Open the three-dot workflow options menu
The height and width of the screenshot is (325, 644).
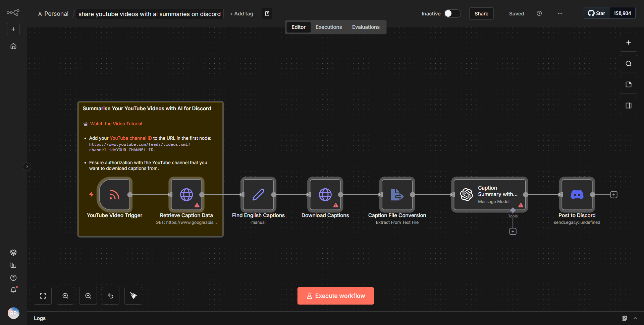[x=560, y=13]
